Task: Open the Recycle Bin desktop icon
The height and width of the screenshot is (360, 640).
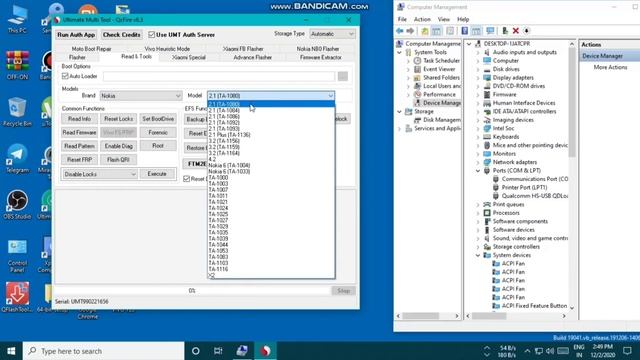Action: pos(17,112)
